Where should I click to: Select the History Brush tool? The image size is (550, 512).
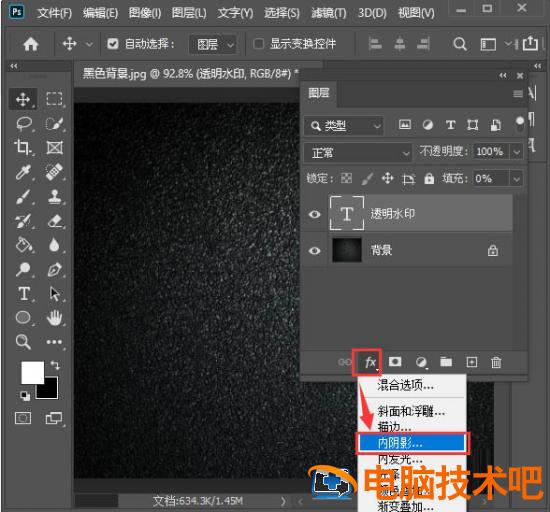(x=23, y=221)
